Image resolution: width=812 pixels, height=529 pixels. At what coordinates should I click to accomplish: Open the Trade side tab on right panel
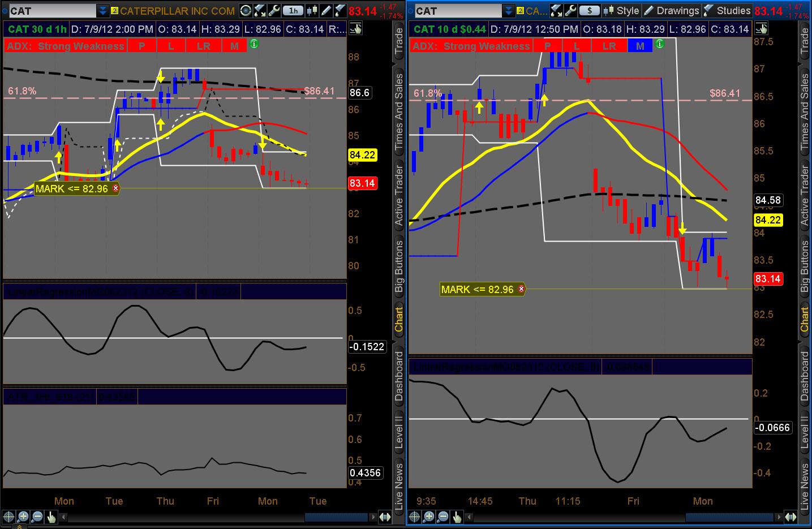point(805,42)
